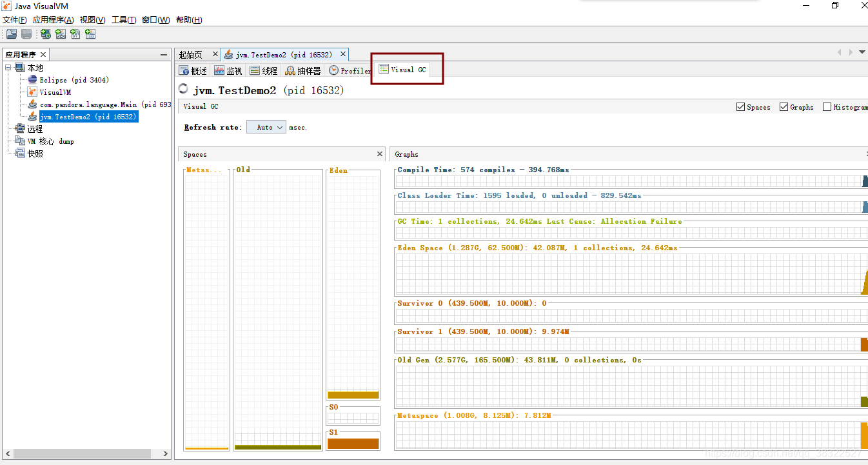Click the 线程 threads tab icon
The image size is (868, 465).
[255, 71]
